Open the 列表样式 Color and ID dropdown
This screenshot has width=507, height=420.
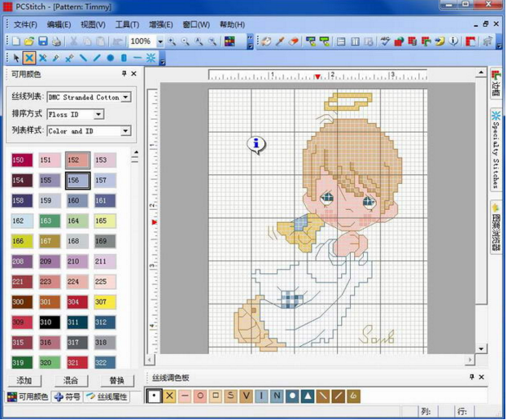coord(126,131)
